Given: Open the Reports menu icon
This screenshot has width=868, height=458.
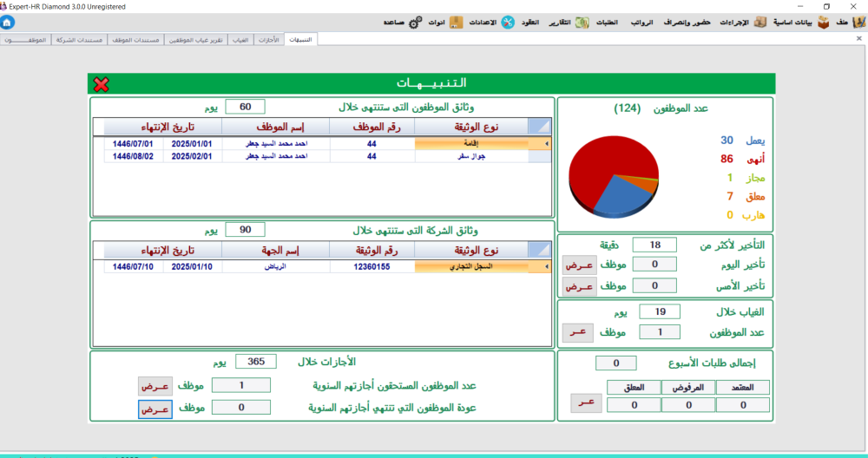Looking at the screenshot, I should click(x=582, y=22).
